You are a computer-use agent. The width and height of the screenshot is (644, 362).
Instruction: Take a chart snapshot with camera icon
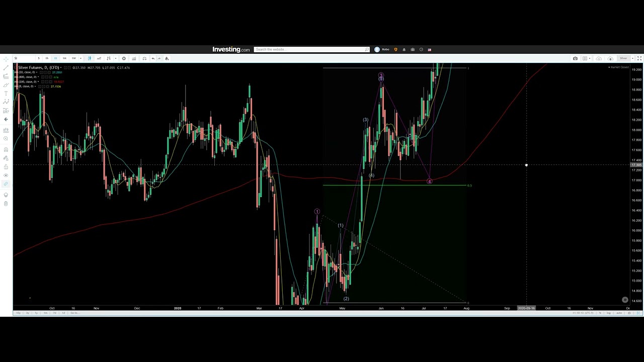(575, 58)
